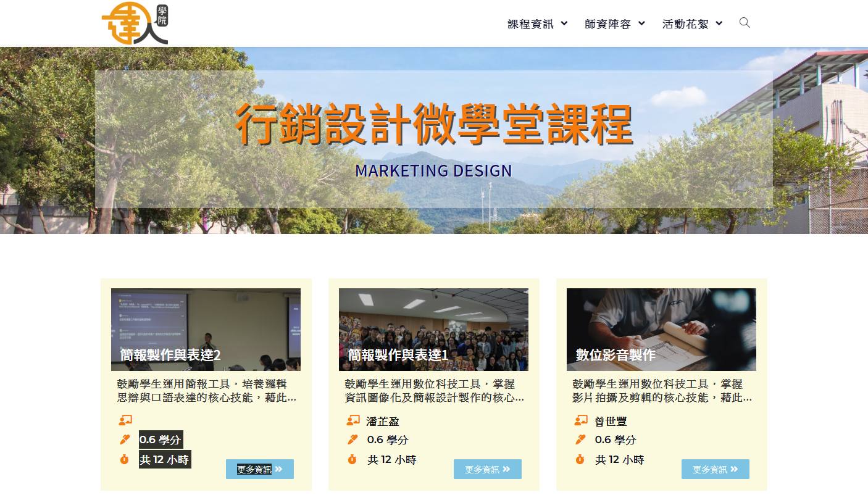Click 更多資訊 button for 數位影音製作

pyautogui.click(x=715, y=469)
